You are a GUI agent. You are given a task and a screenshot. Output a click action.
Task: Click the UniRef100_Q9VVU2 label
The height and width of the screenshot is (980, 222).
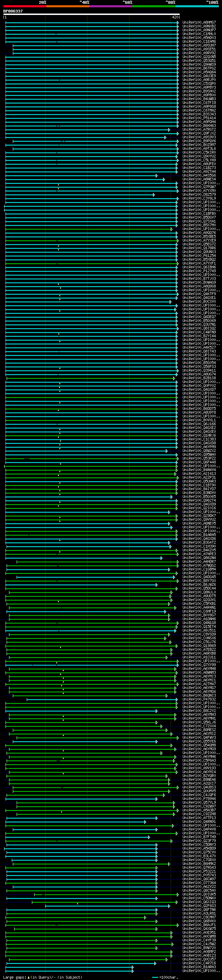pyautogui.click(x=199, y=519)
